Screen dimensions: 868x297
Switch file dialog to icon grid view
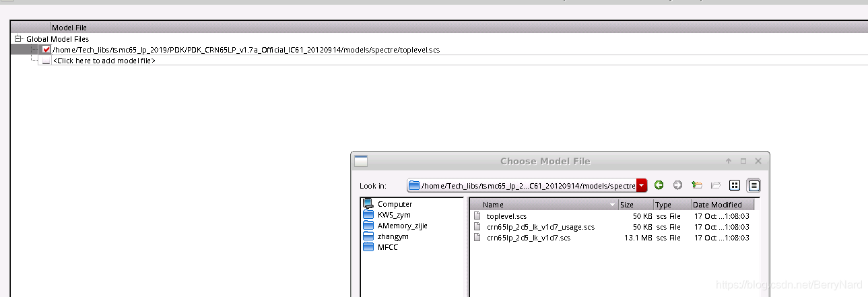(735, 185)
